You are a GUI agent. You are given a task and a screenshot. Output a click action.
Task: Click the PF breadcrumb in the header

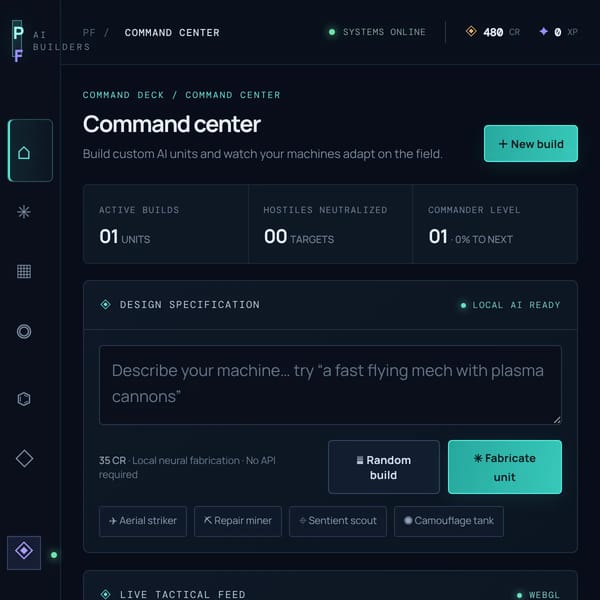point(89,33)
